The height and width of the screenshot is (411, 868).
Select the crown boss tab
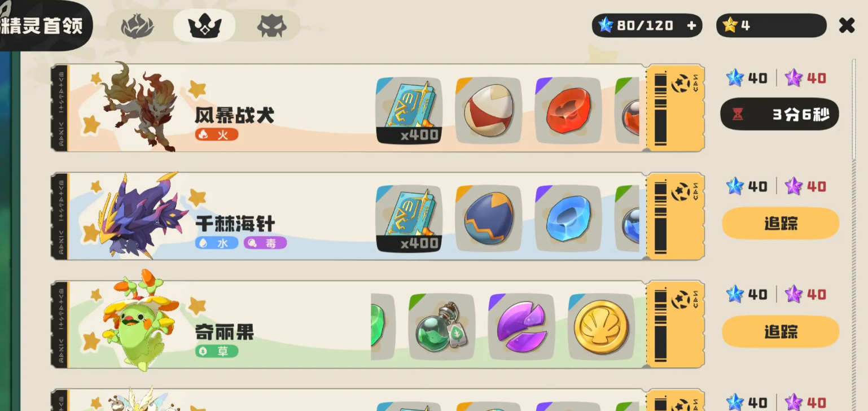(x=204, y=26)
